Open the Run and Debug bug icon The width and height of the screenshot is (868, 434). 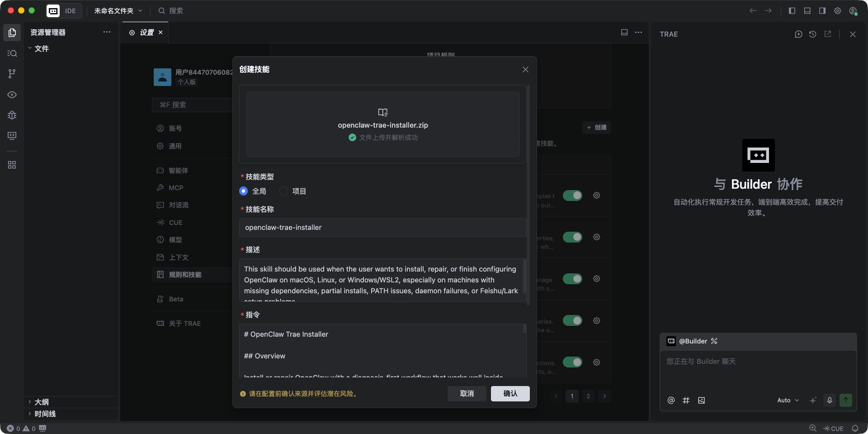point(12,115)
